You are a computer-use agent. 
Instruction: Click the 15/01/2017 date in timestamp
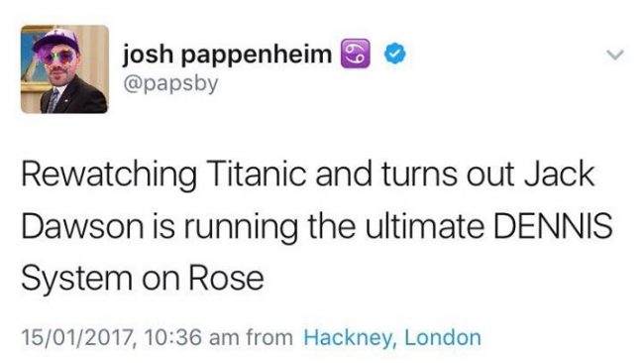(79, 337)
